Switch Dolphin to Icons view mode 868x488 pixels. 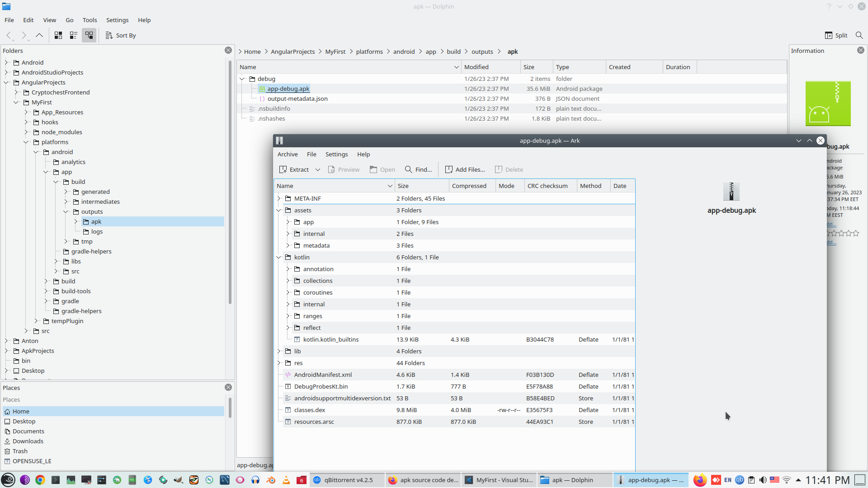58,35
